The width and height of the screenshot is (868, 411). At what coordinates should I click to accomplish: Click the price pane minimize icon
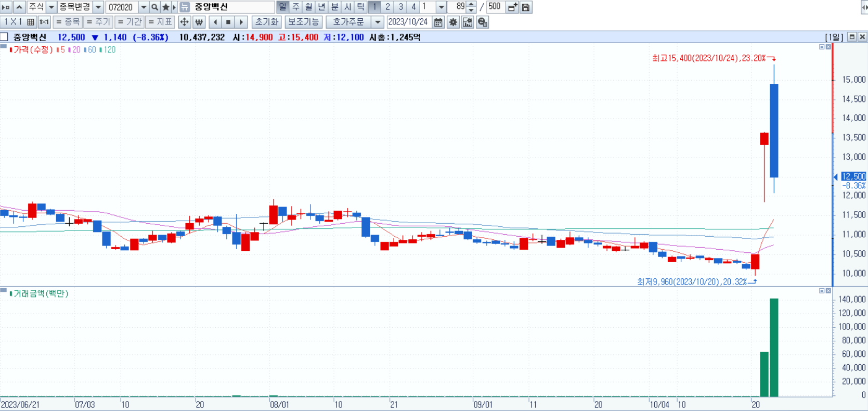coord(822,47)
